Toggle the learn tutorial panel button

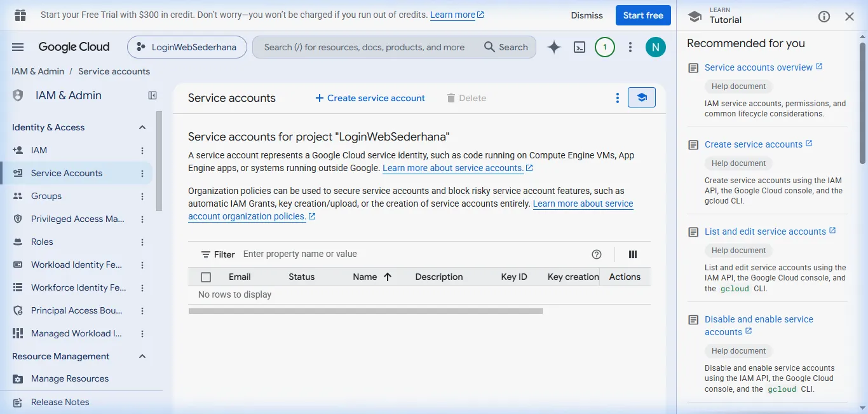pos(642,98)
